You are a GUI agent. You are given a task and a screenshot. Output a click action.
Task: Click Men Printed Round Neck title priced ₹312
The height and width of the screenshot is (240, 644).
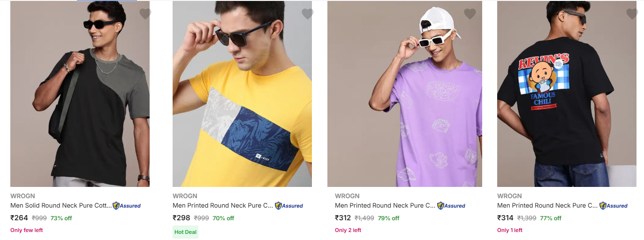click(x=385, y=205)
